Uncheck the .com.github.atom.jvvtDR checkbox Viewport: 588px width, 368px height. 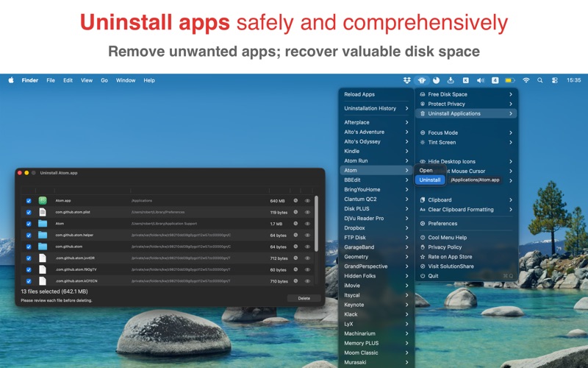tap(29, 258)
